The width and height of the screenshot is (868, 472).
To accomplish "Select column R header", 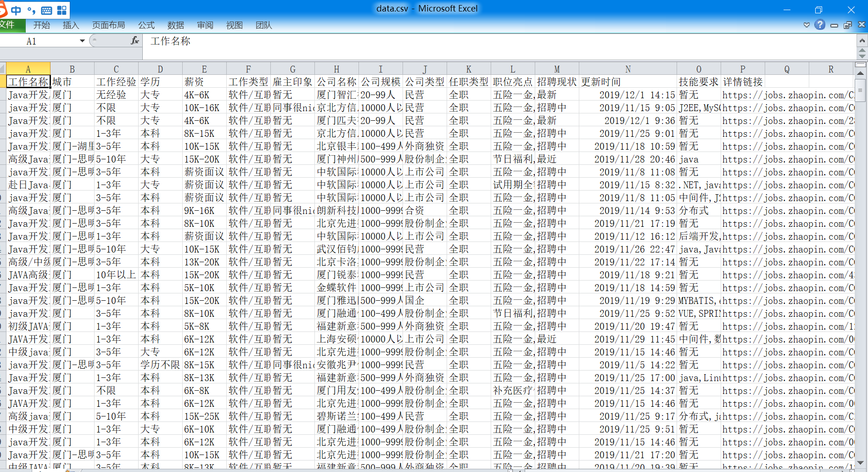I will click(x=831, y=69).
